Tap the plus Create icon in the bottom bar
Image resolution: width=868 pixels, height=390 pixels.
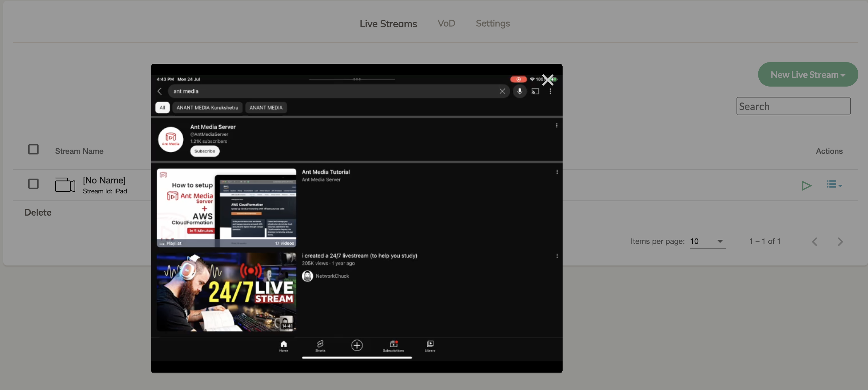[357, 345]
